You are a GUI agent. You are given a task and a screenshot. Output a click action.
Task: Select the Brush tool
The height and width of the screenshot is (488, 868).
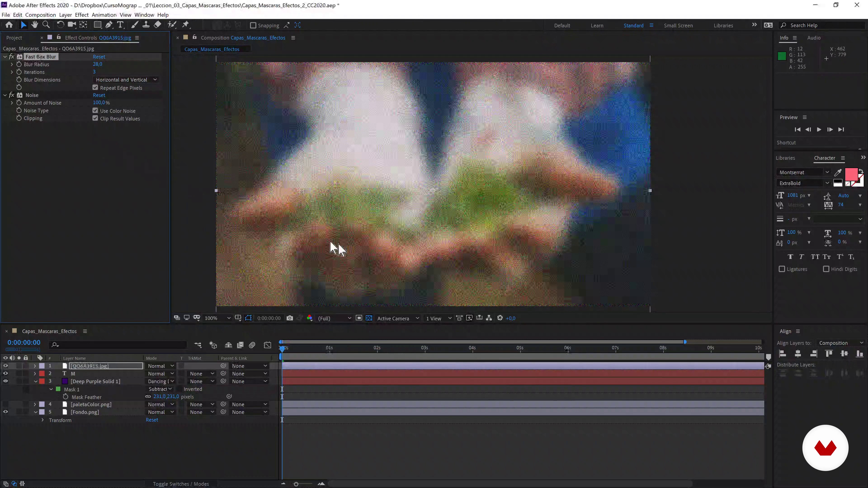[x=134, y=25]
